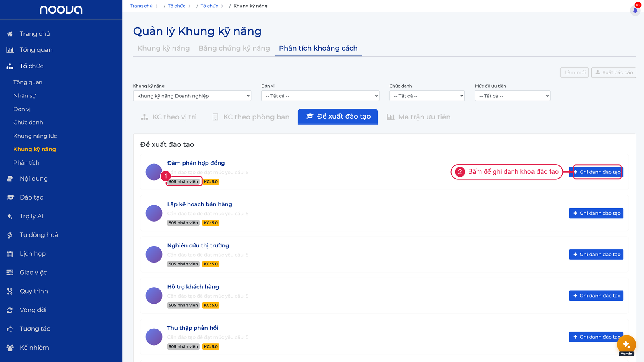
Task: Click the Tổng quan chart icon at sidebar top
Action: click(x=10, y=50)
